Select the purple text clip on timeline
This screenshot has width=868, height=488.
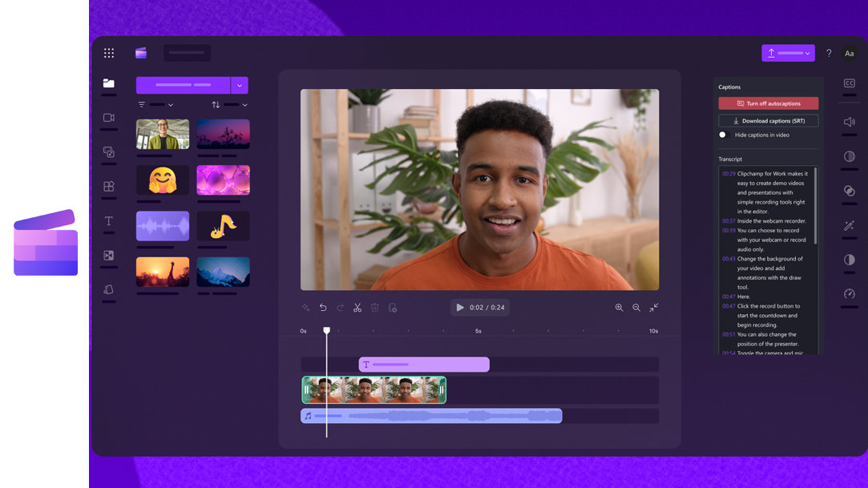click(x=424, y=364)
